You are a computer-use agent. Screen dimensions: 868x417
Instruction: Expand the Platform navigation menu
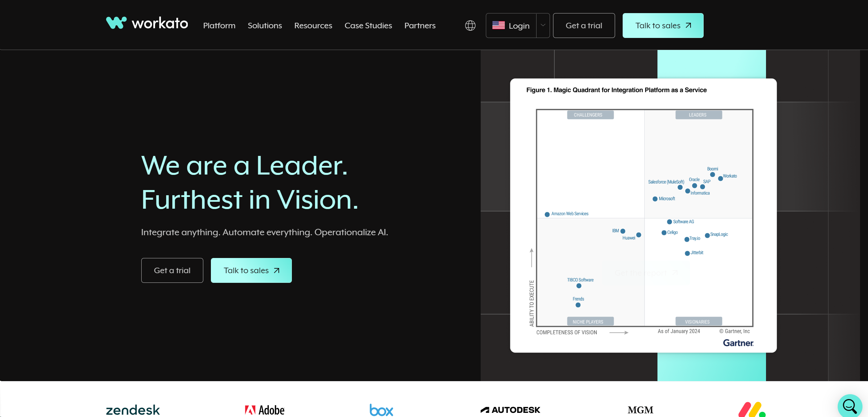219,25
